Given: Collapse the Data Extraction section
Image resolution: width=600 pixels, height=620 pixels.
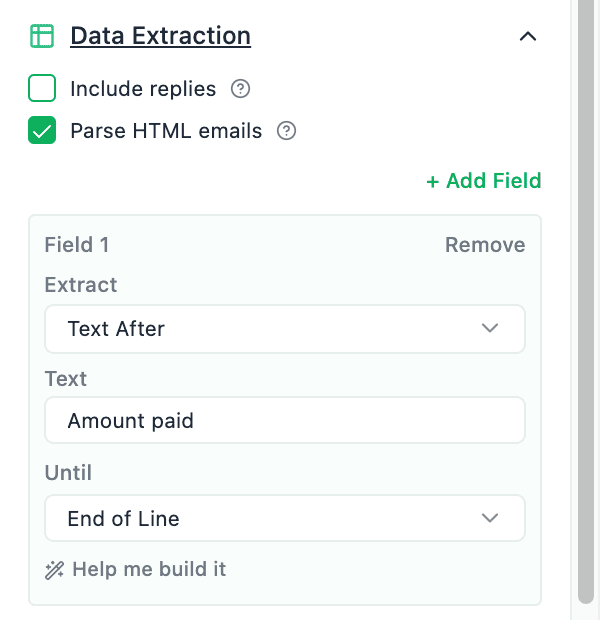Looking at the screenshot, I should (528, 36).
